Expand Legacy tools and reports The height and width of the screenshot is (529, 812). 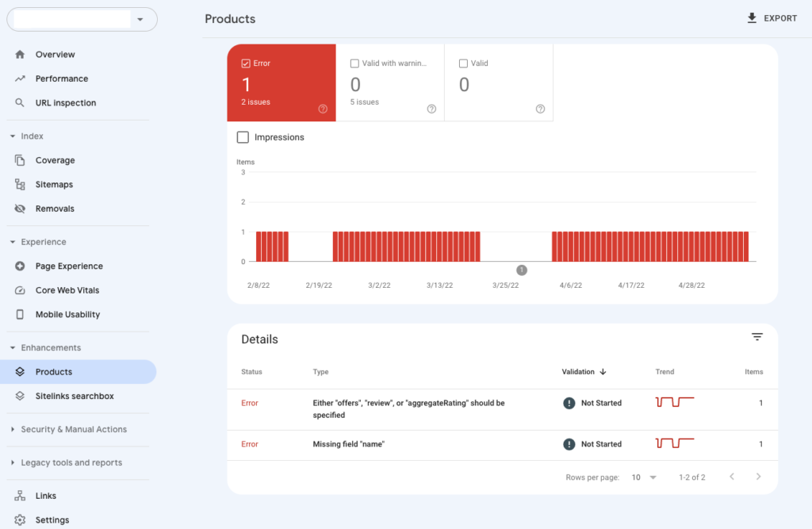pyautogui.click(x=13, y=462)
